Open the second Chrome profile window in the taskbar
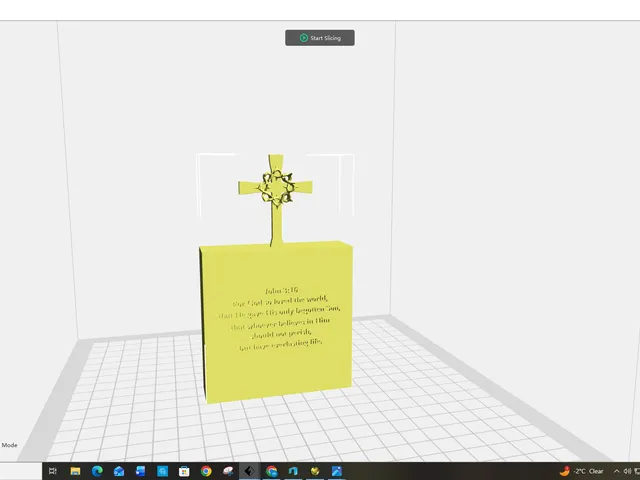Image resolution: width=640 pixels, height=480 pixels. tap(271, 471)
